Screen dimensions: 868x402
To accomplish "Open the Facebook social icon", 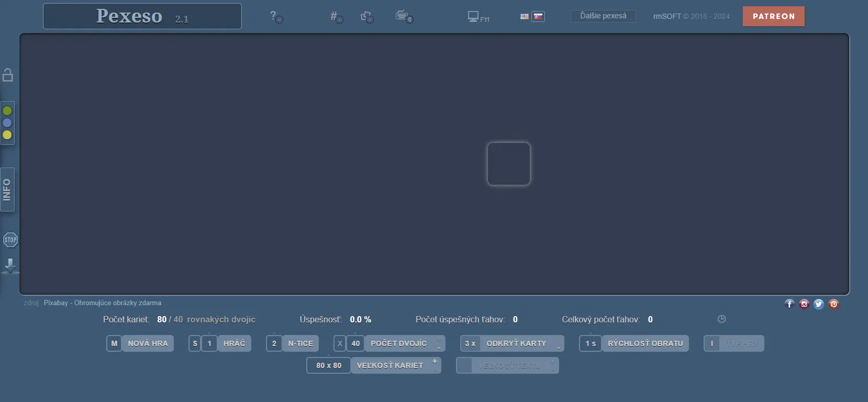I will pos(789,304).
